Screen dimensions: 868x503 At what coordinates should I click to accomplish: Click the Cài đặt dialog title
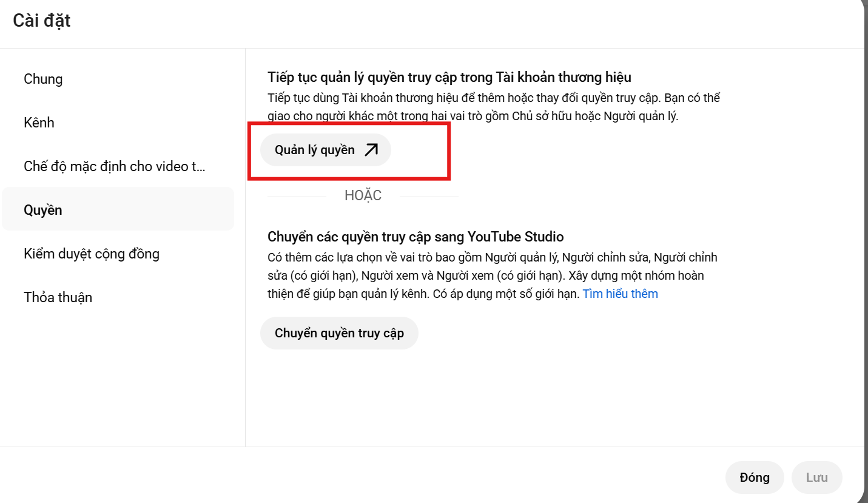point(41,20)
